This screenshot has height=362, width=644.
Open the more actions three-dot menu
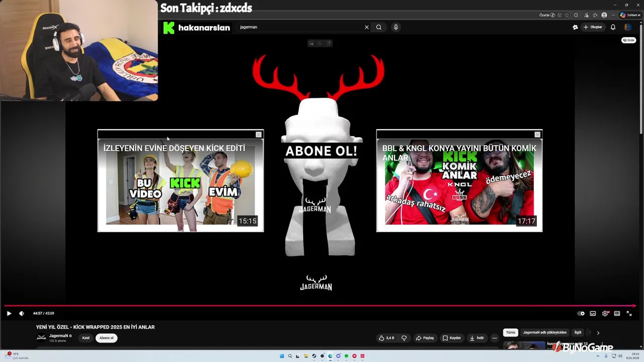pos(495,338)
